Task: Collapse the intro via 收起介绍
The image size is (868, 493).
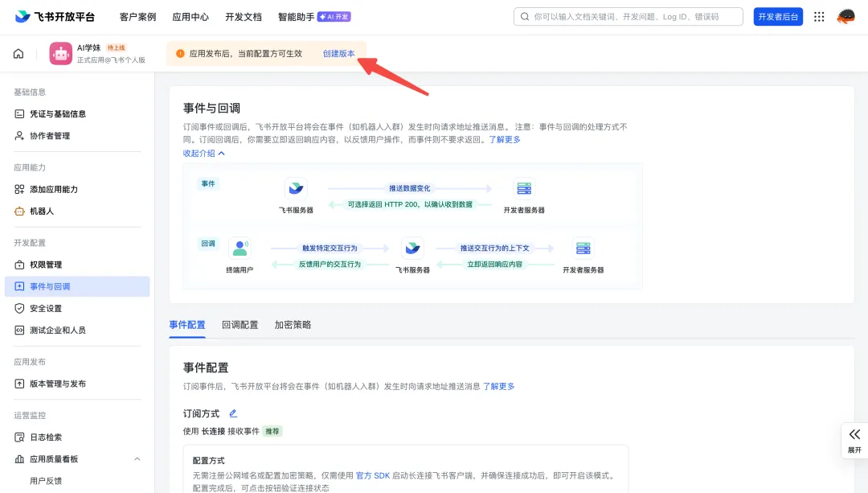Action: (x=203, y=154)
